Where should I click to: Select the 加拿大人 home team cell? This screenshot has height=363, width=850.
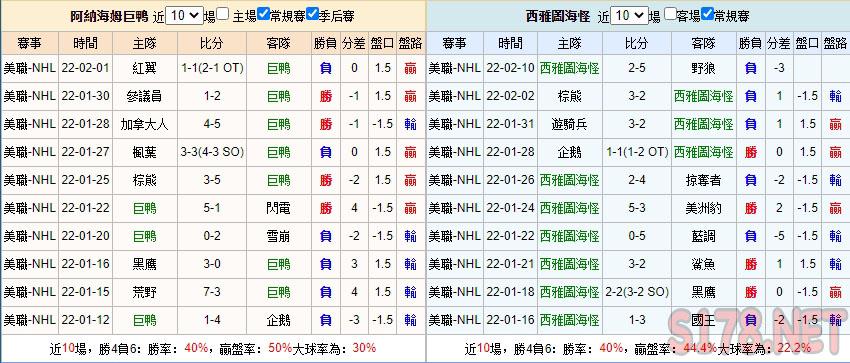pyautogui.click(x=144, y=125)
